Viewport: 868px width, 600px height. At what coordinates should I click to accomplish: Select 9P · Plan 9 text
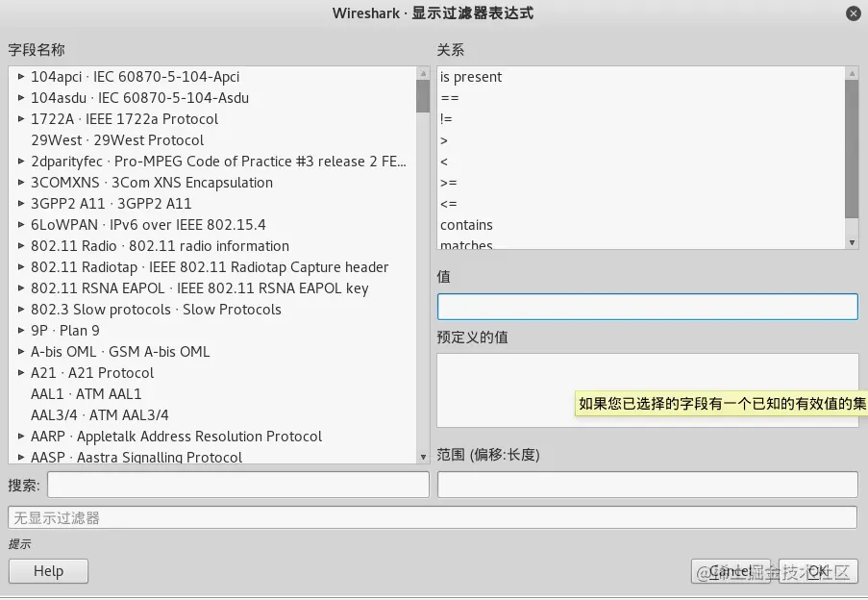64,331
